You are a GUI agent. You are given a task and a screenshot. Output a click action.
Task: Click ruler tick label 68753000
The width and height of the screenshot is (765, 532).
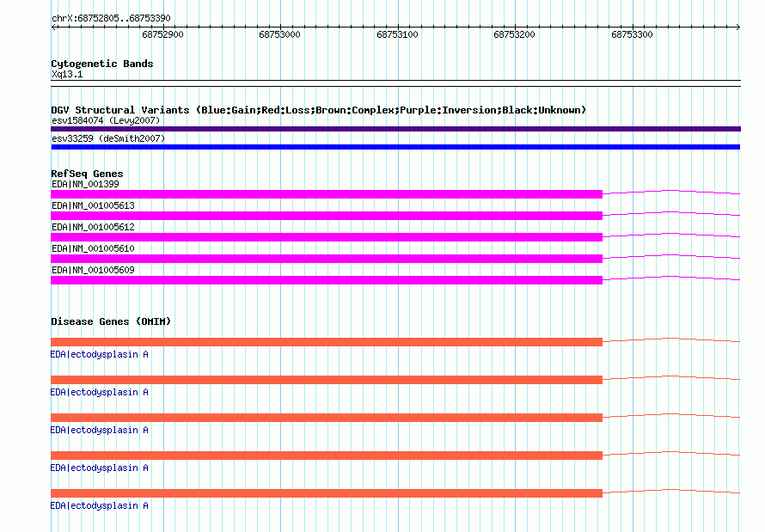[279, 34]
